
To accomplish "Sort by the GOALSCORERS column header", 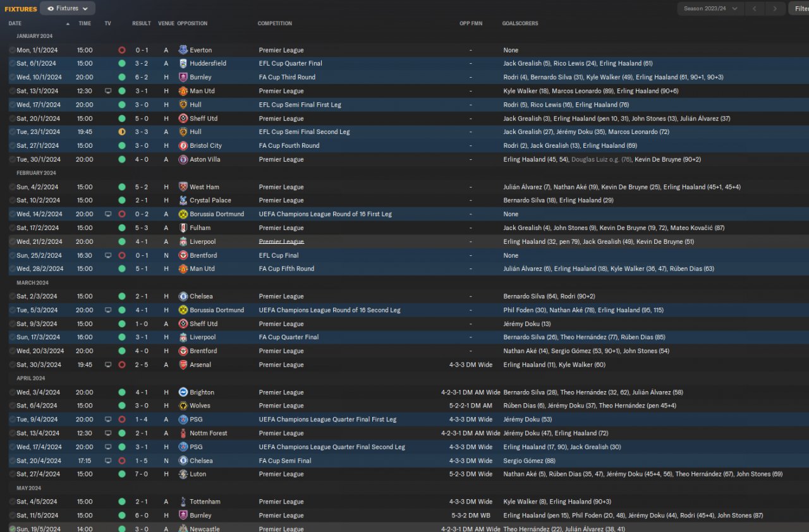I will [x=521, y=23].
